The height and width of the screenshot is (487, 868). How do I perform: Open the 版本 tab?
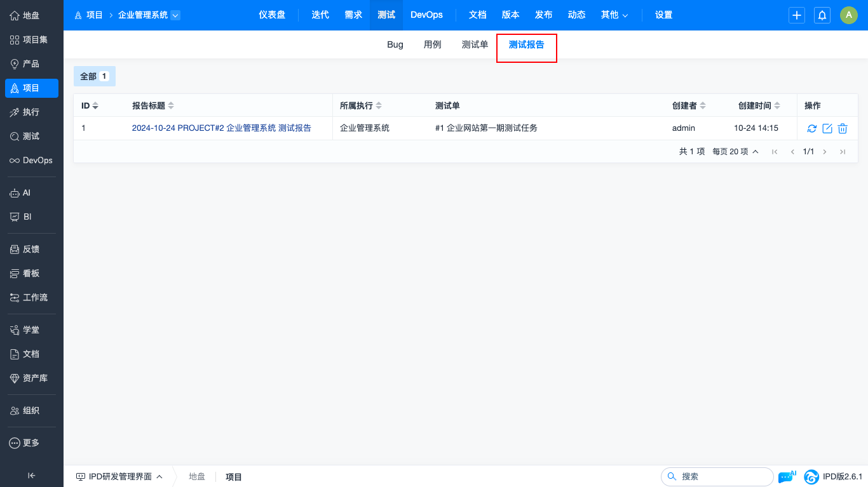click(x=511, y=15)
